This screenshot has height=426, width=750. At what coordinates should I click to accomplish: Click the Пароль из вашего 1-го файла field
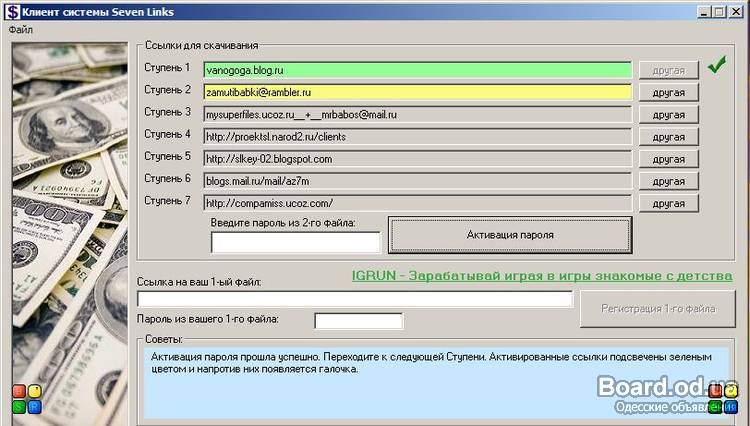tap(358, 321)
